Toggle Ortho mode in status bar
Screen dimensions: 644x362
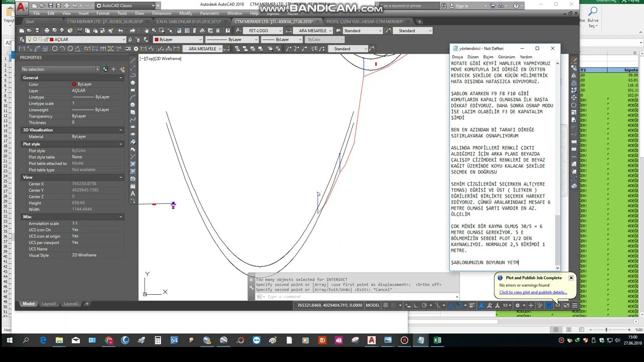pos(416,305)
